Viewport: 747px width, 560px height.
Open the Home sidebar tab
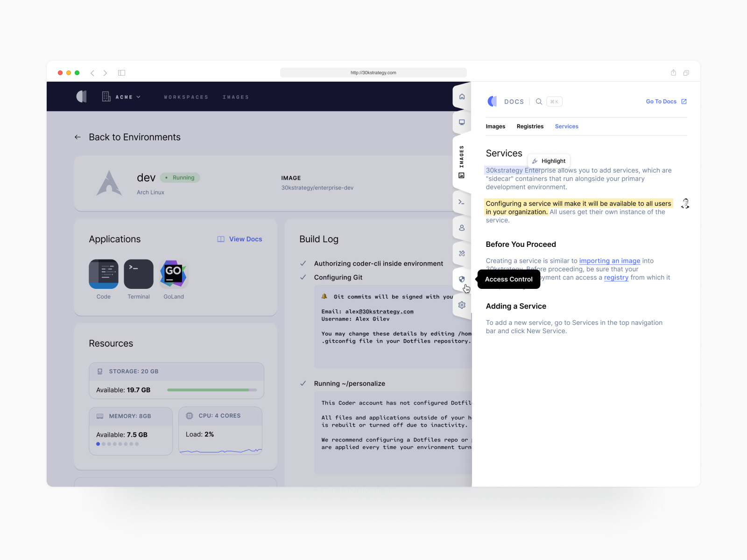coord(462,96)
